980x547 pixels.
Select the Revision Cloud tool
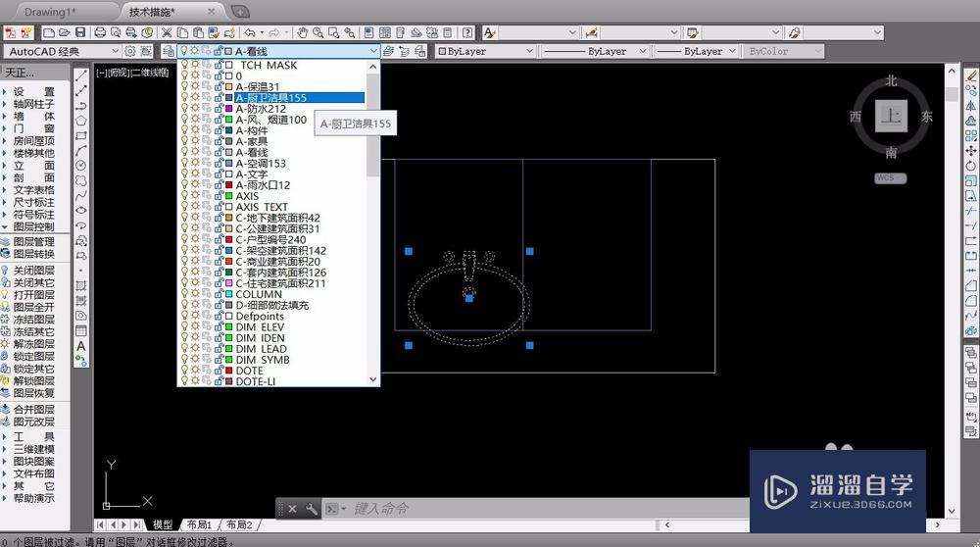click(x=81, y=180)
